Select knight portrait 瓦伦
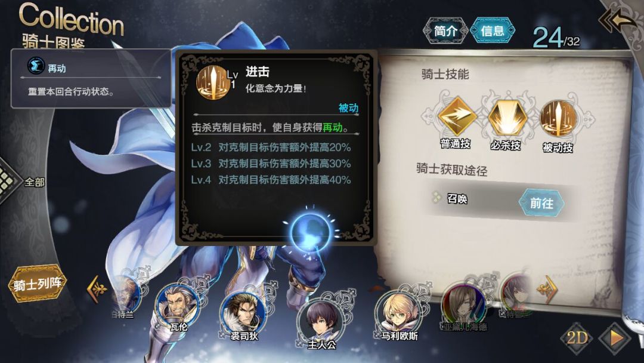 [x=177, y=306]
